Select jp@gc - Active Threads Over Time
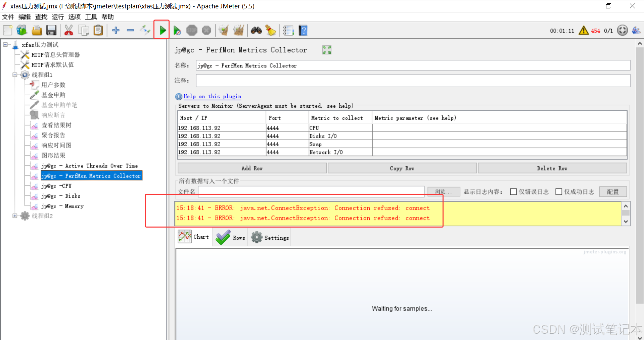Screen dimensions: 644x340 coord(90,166)
